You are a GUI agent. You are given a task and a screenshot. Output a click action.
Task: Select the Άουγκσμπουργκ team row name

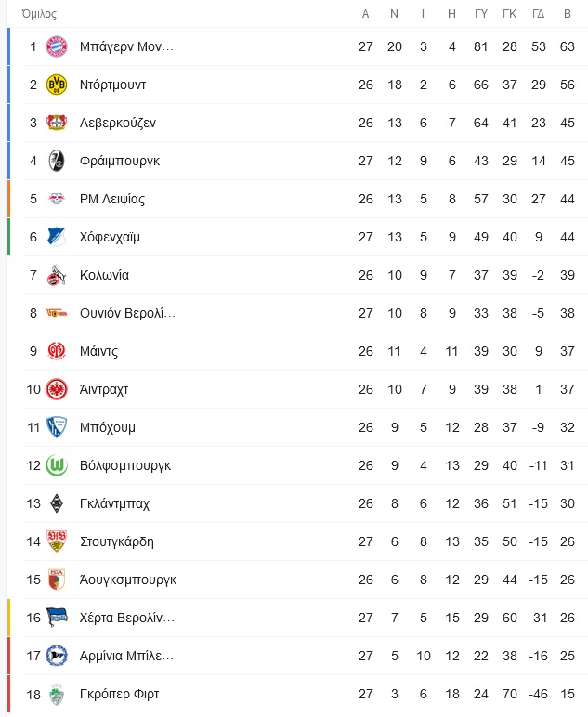[128, 580]
